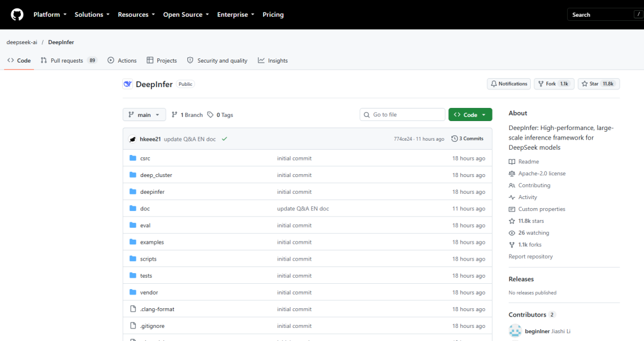Open the deepseek-ai organization link
The image size is (644, 341).
[x=22, y=42]
